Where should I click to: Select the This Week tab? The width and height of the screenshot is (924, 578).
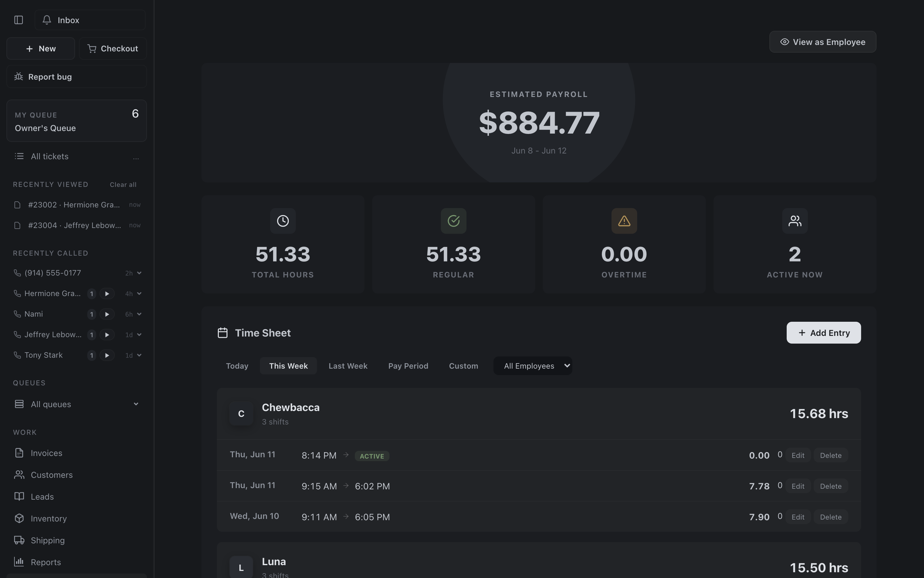click(288, 366)
